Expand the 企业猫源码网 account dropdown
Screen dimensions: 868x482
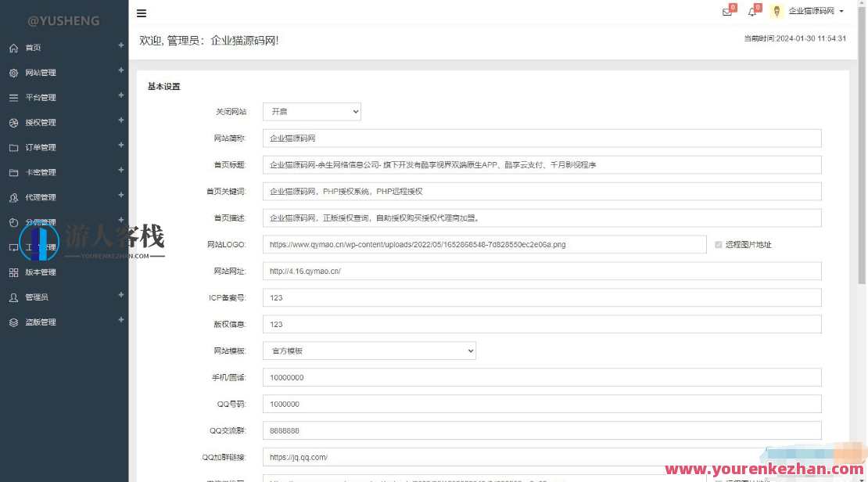click(x=813, y=11)
